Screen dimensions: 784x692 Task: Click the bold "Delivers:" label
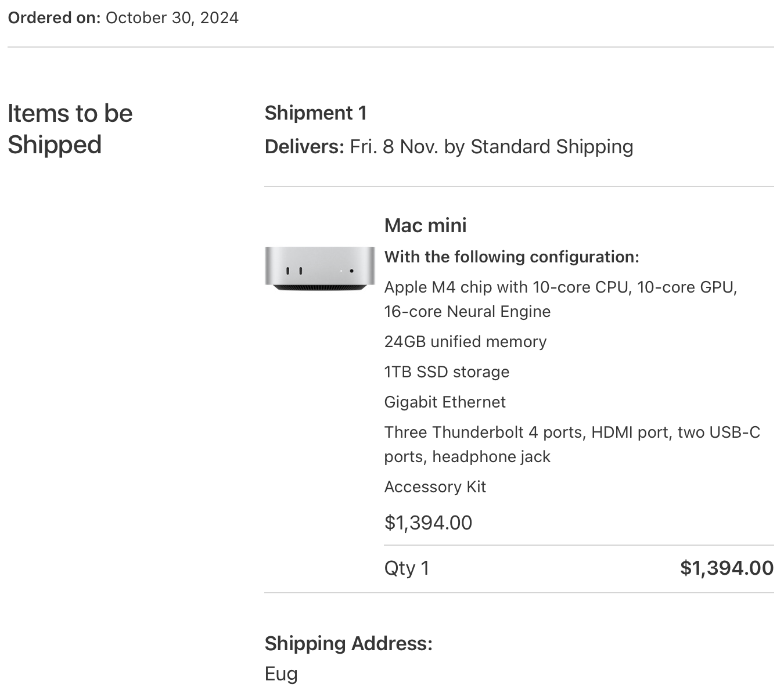[304, 147]
